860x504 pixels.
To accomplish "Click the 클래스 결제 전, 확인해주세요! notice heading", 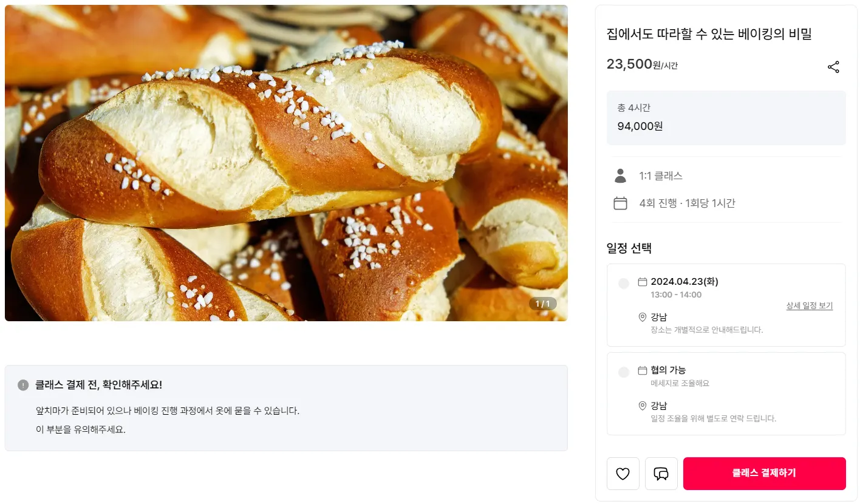I will coord(98,385).
